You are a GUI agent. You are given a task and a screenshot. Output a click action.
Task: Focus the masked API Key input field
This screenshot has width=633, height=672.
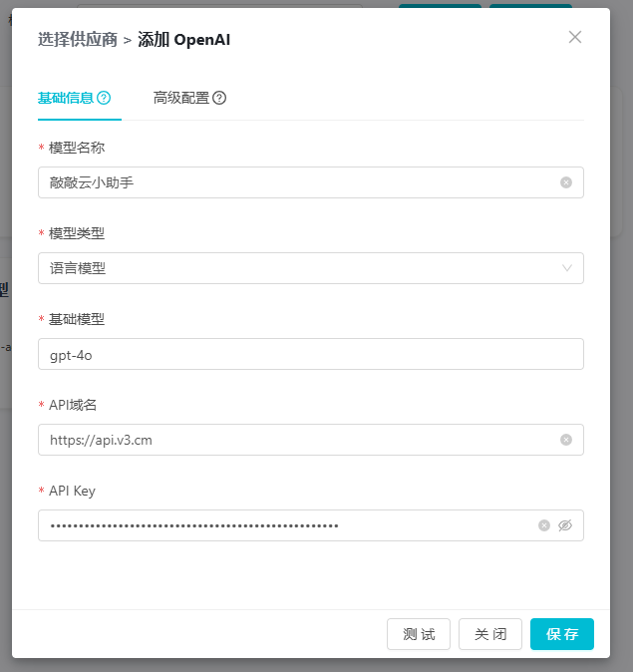289,525
